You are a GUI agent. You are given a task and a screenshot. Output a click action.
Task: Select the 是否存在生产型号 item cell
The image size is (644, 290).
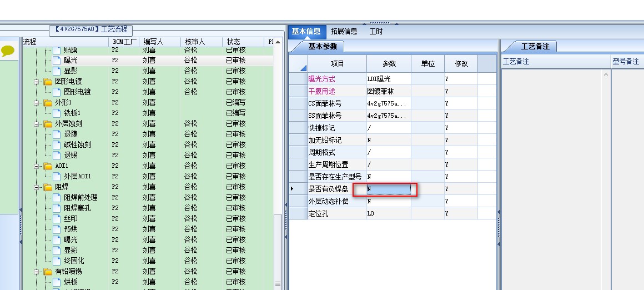(337, 177)
